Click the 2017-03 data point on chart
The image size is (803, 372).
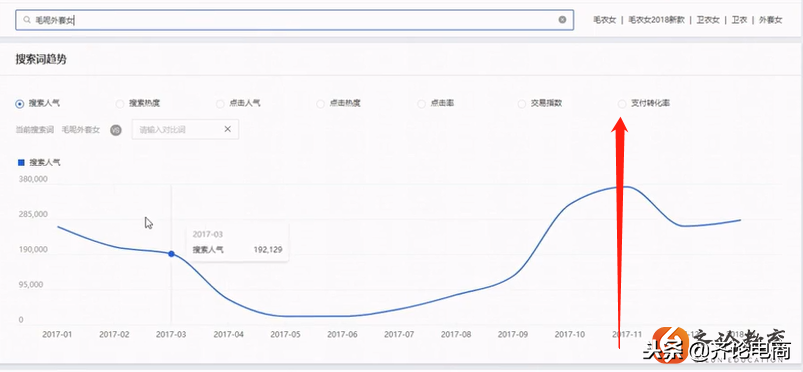click(171, 254)
